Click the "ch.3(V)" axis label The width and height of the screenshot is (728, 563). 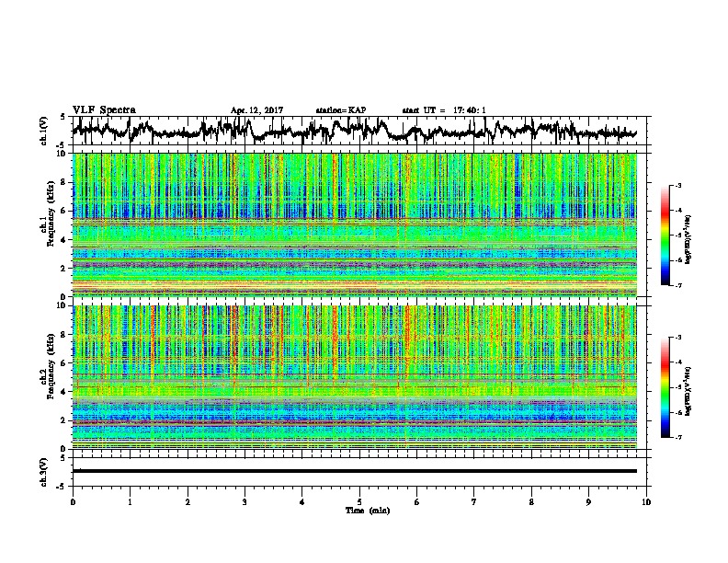click(43, 472)
